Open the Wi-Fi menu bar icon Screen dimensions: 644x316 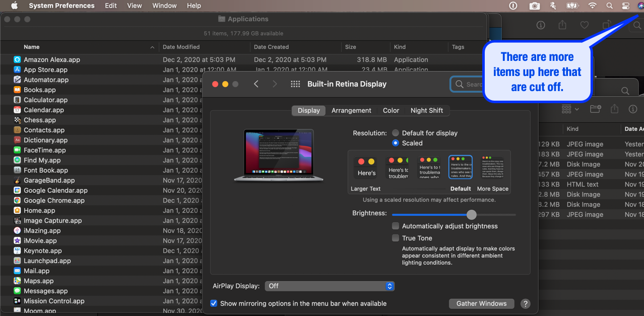[x=593, y=6]
